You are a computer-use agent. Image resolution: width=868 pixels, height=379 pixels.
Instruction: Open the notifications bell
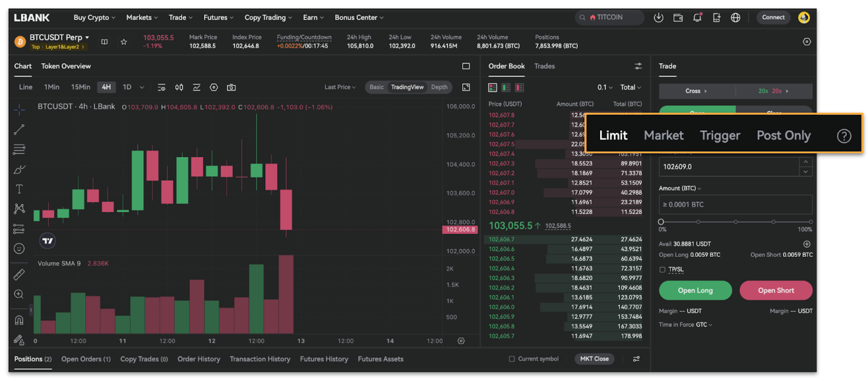697,17
